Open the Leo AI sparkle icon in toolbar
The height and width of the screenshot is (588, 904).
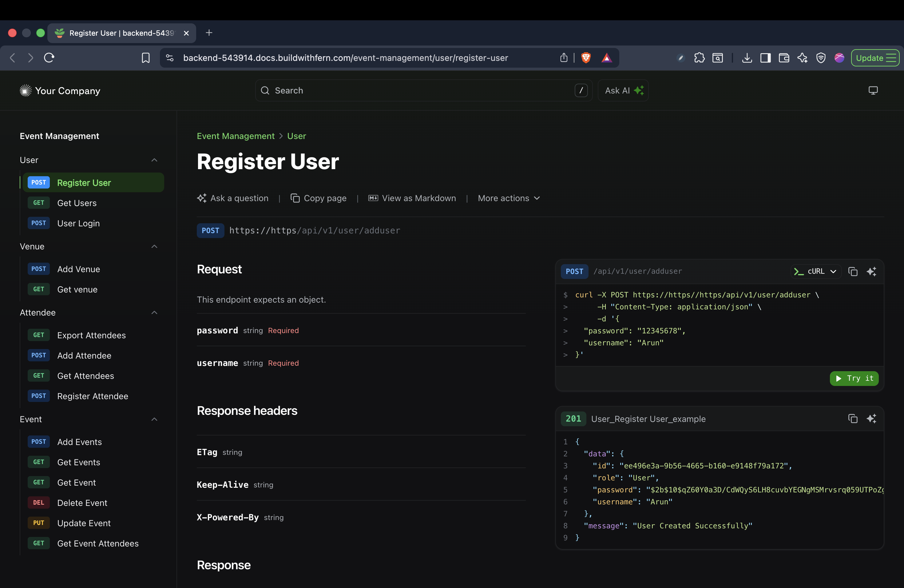coord(802,58)
